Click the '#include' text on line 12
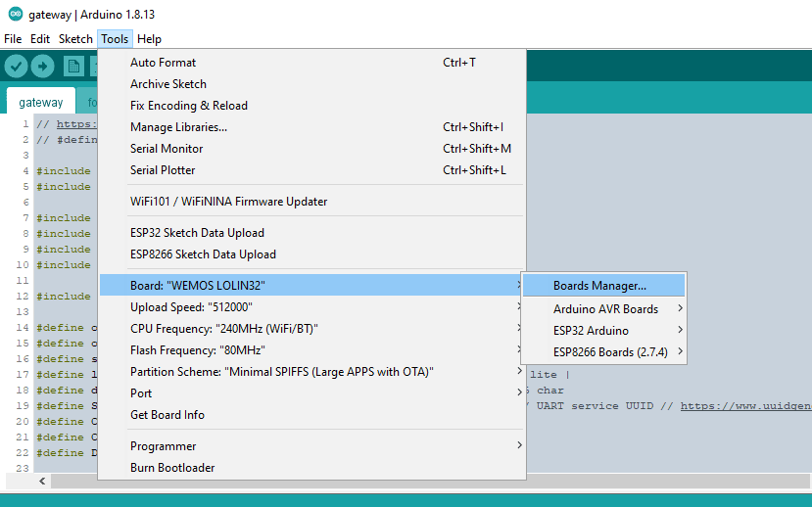The width and height of the screenshot is (812, 507). pyautogui.click(x=64, y=297)
